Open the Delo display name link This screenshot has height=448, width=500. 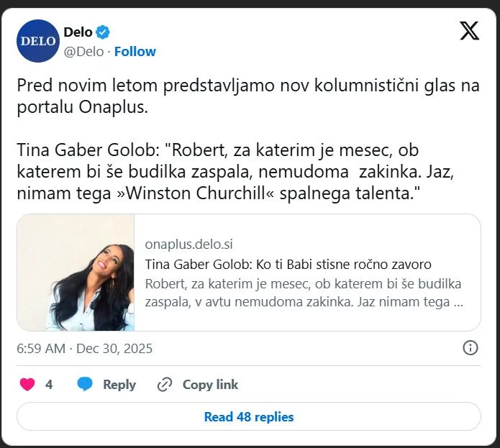pyautogui.click(x=78, y=32)
